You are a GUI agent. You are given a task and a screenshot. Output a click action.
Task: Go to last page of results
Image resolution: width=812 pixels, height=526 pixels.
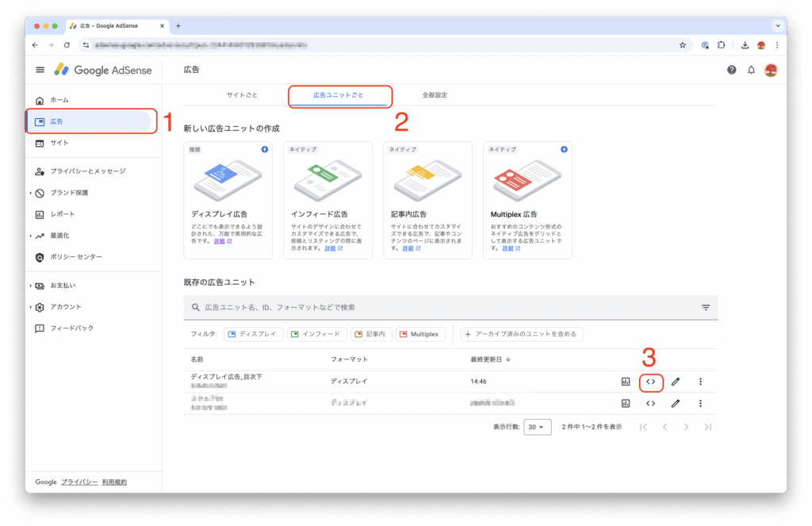(x=708, y=428)
